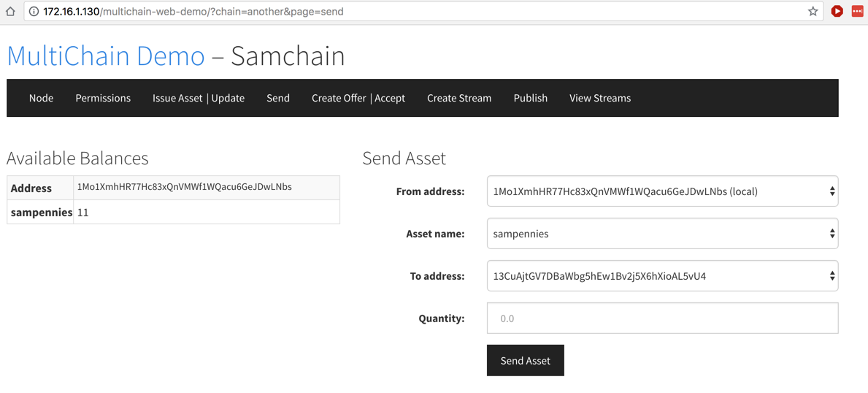Click the browser home icon
This screenshot has width=868, height=393.
click(x=10, y=12)
